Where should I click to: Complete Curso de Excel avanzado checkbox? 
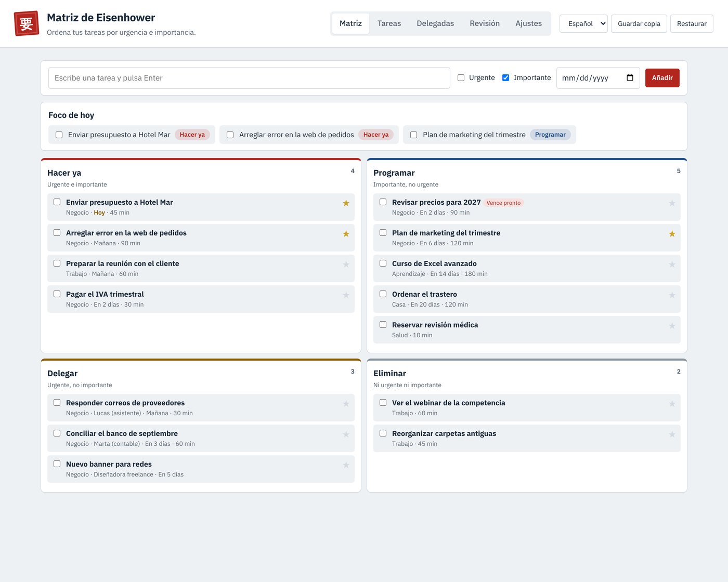click(x=383, y=263)
